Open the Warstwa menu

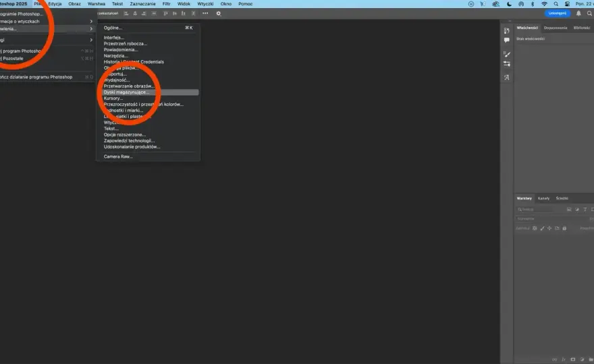tap(97, 4)
